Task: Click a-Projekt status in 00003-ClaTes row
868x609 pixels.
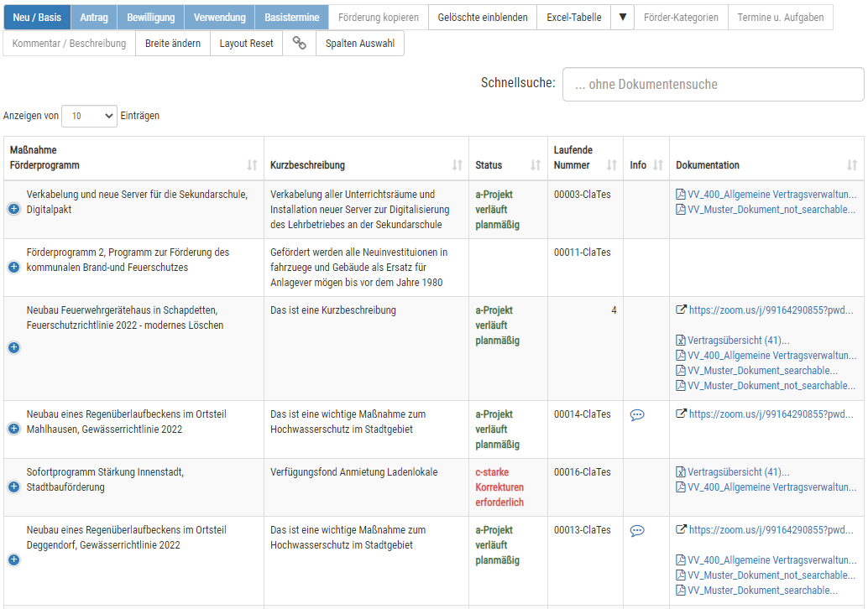Action: tap(497, 209)
